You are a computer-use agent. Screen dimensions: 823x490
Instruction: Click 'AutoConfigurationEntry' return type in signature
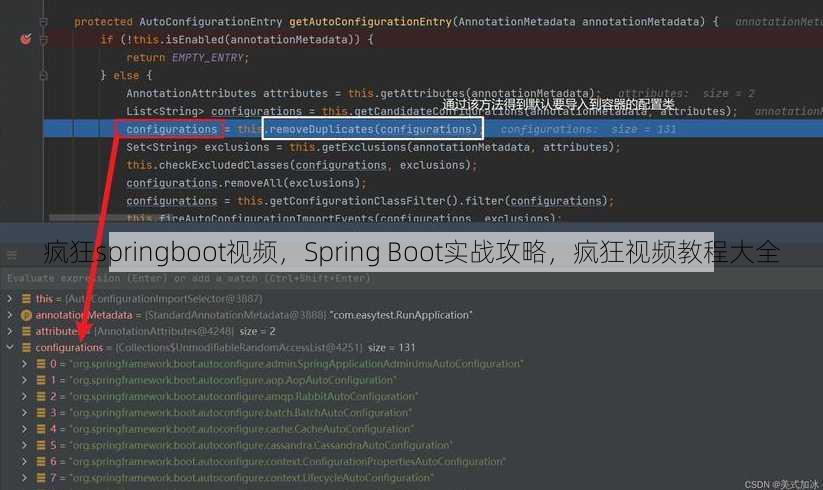tap(210, 22)
